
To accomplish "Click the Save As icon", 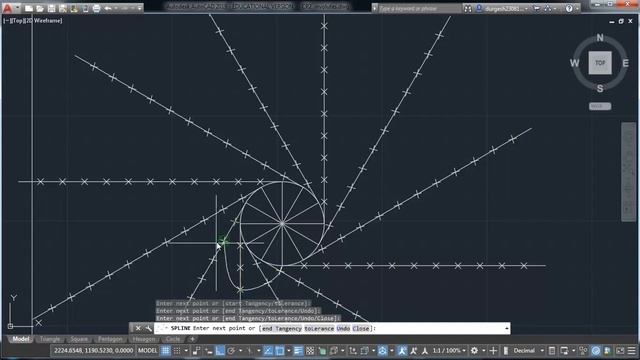I will [x=62, y=8].
